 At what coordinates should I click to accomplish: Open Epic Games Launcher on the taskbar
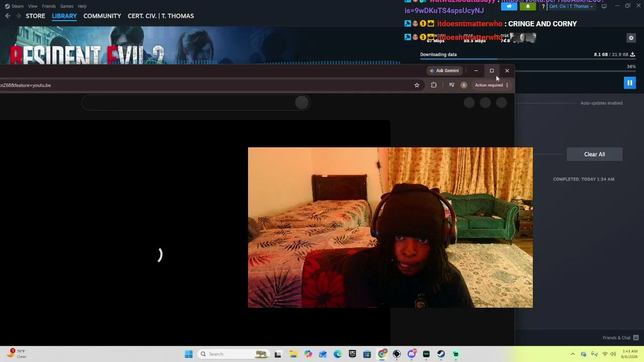352,354
